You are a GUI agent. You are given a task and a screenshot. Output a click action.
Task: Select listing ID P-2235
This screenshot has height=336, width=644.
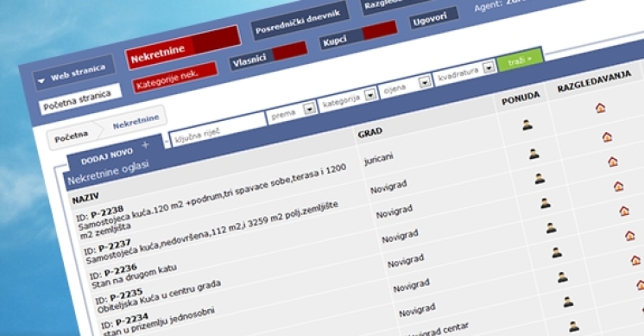coord(118,295)
